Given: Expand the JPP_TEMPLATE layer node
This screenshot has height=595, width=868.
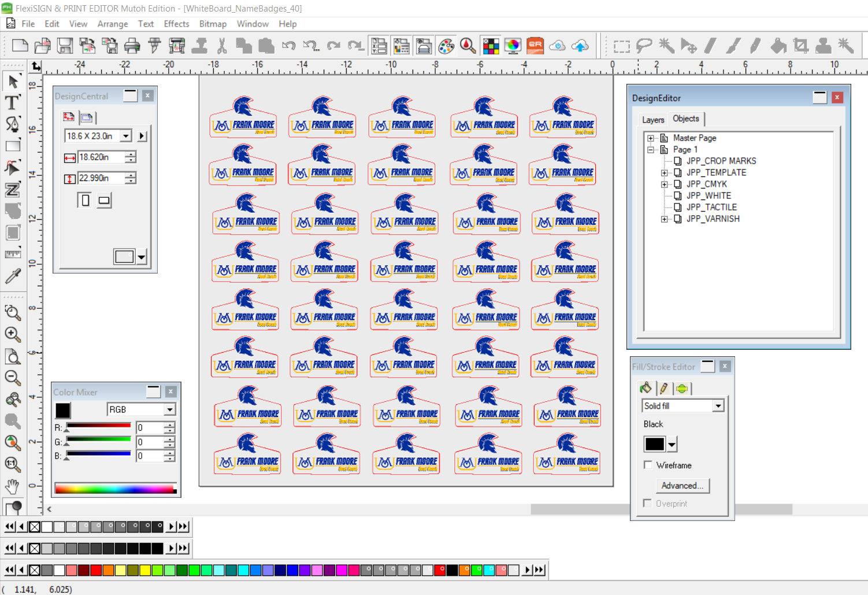Looking at the screenshot, I should pos(664,173).
